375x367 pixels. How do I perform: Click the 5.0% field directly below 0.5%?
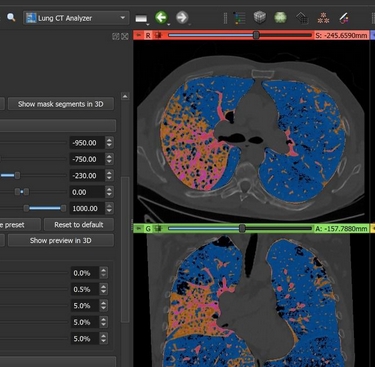[85, 306]
